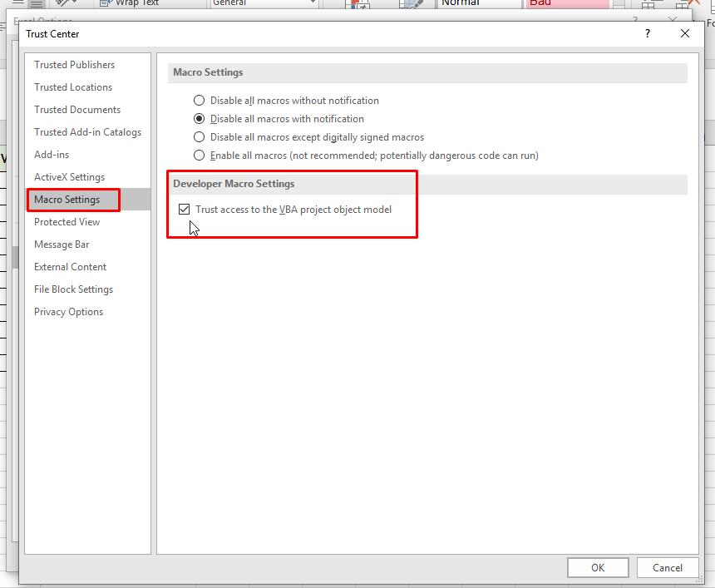
Task: Click the clear formatting eraser icon
Action: (x=411, y=4)
